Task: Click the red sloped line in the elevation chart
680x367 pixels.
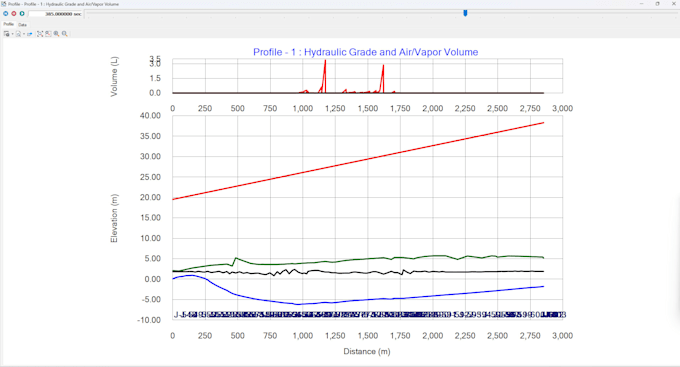Action: [x=358, y=161]
